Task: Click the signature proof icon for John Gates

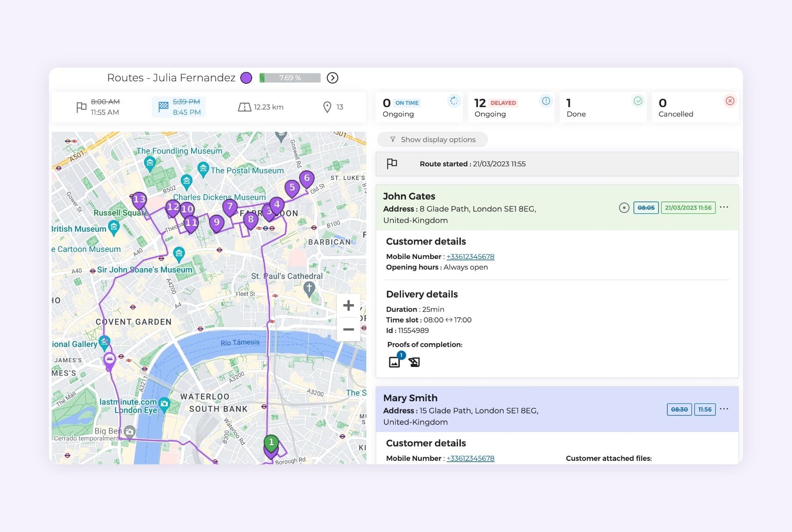Action: click(413, 362)
